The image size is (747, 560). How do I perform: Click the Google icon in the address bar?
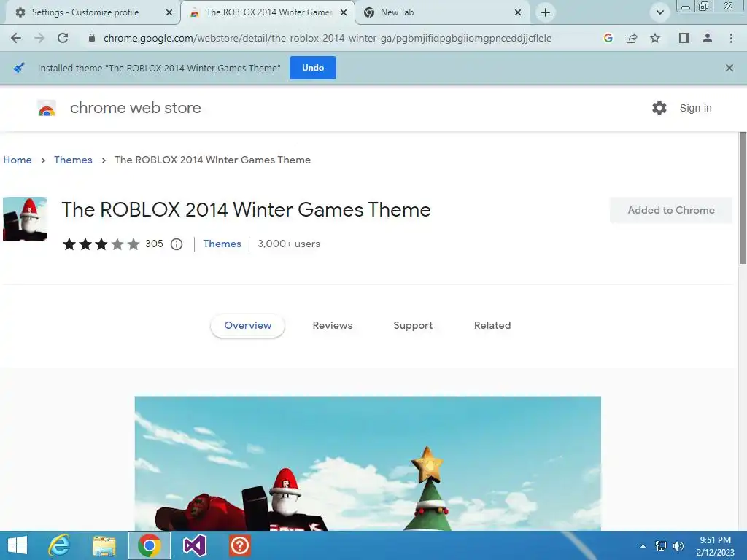[x=608, y=38]
